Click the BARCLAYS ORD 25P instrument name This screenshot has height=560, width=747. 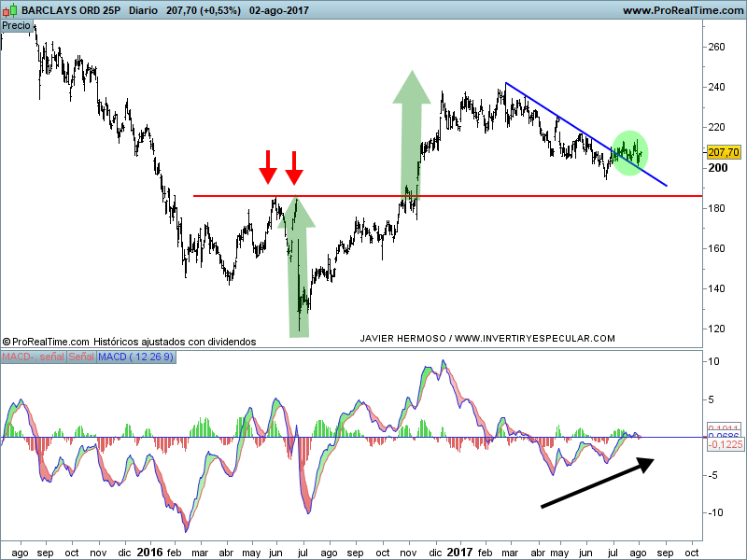click(x=69, y=10)
